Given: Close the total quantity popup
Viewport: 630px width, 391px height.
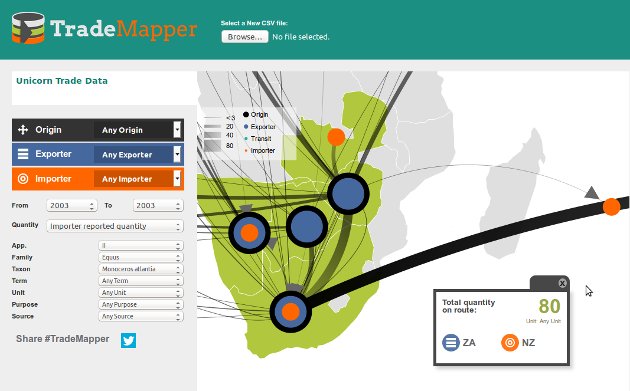Looking at the screenshot, I should [562, 283].
